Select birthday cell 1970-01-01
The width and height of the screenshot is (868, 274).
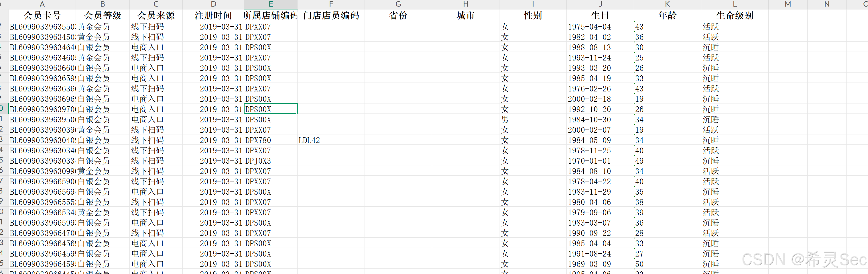pyautogui.click(x=600, y=161)
